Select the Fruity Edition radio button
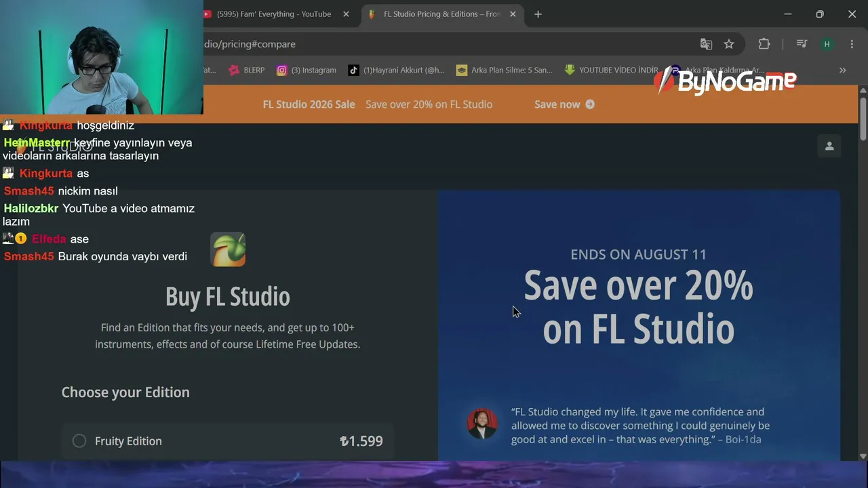The image size is (868, 488). click(79, 441)
